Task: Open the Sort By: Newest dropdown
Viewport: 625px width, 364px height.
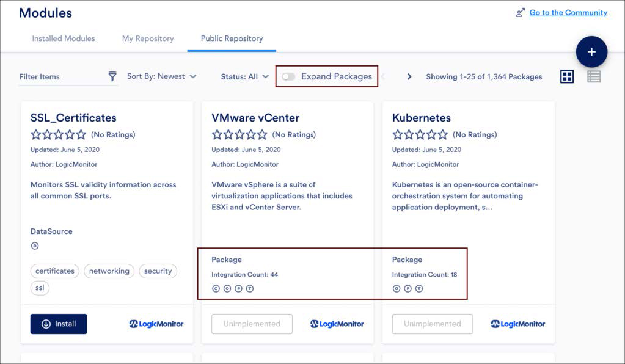Action: pos(161,76)
